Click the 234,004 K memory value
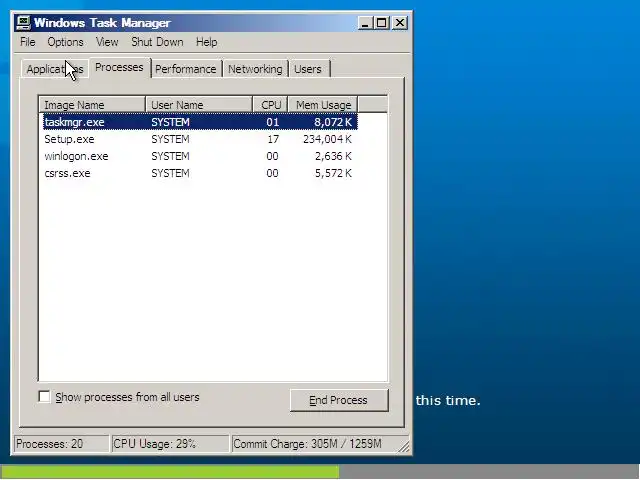Viewport: 640px width, 480px height. [327, 139]
